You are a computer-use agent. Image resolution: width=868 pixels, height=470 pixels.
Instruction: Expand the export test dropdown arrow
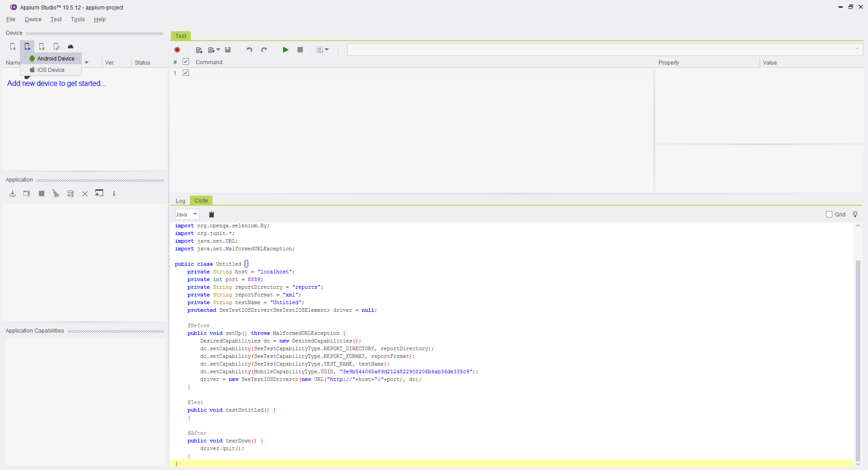click(218, 50)
